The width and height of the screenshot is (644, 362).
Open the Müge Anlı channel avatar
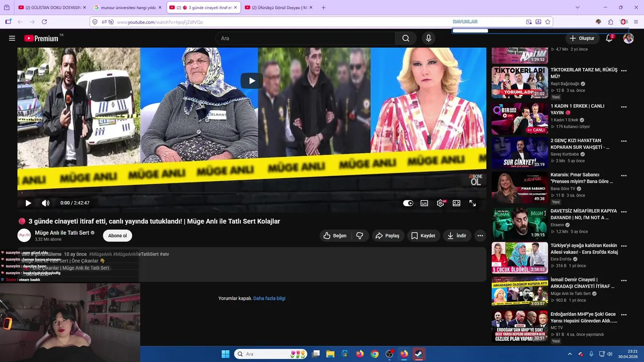point(24,235)
